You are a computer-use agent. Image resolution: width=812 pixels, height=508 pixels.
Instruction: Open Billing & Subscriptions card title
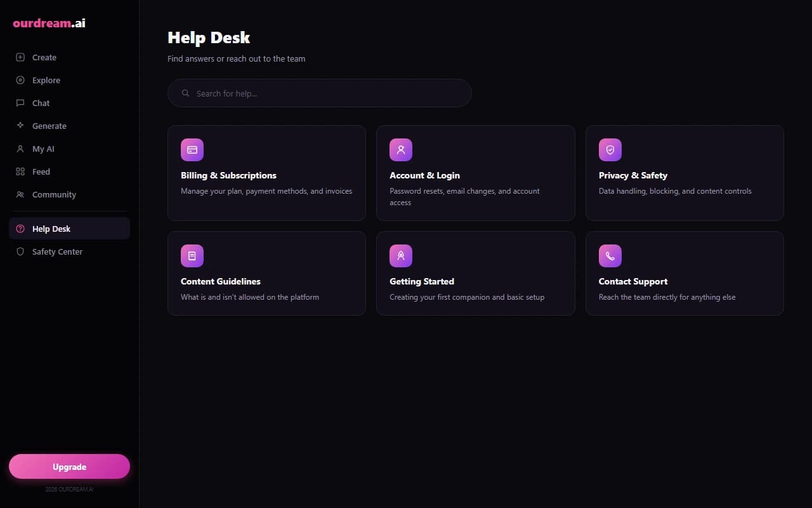(x=228, y=175)
